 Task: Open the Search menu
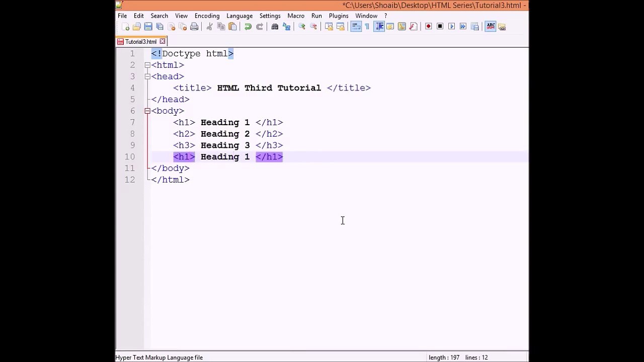(x=159, y=16)
